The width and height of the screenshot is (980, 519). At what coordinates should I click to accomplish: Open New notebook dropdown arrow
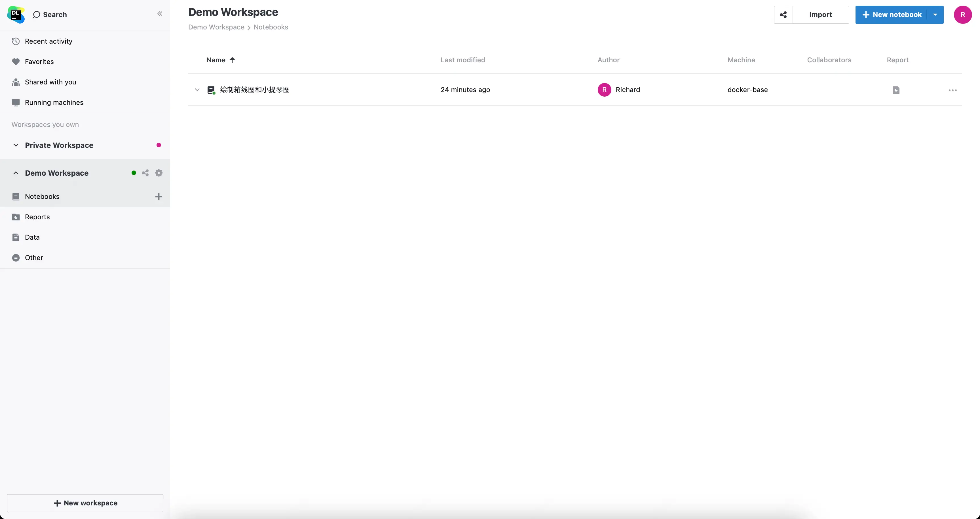tap(935, 15)
